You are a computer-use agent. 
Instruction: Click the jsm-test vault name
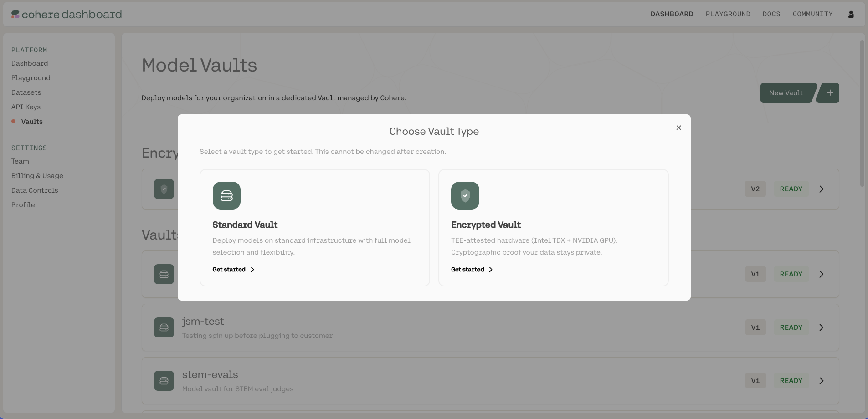click(203, 322)
